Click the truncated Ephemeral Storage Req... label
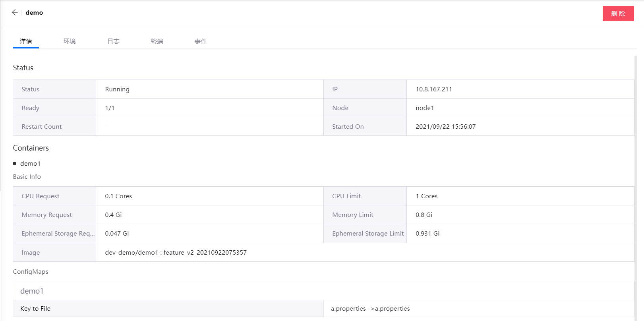This screenshot has width=644, height=321. pos(58,234)
